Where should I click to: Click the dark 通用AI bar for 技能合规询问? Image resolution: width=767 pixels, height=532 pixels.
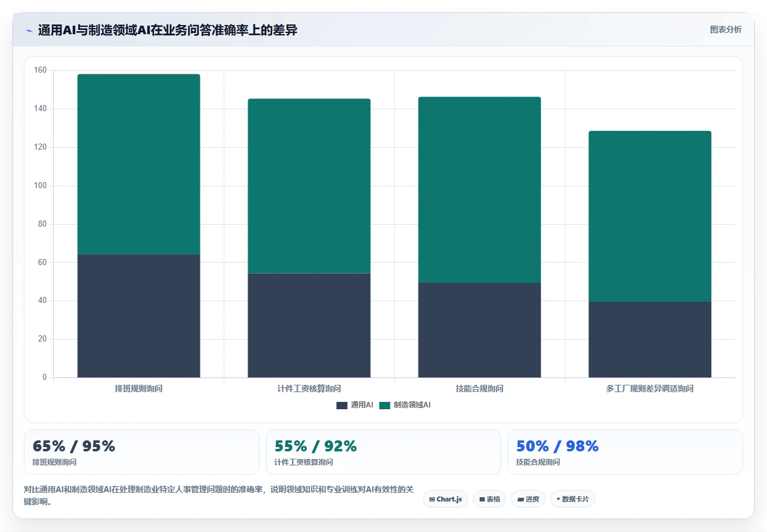pyautogui.click(x=480, y=330)
